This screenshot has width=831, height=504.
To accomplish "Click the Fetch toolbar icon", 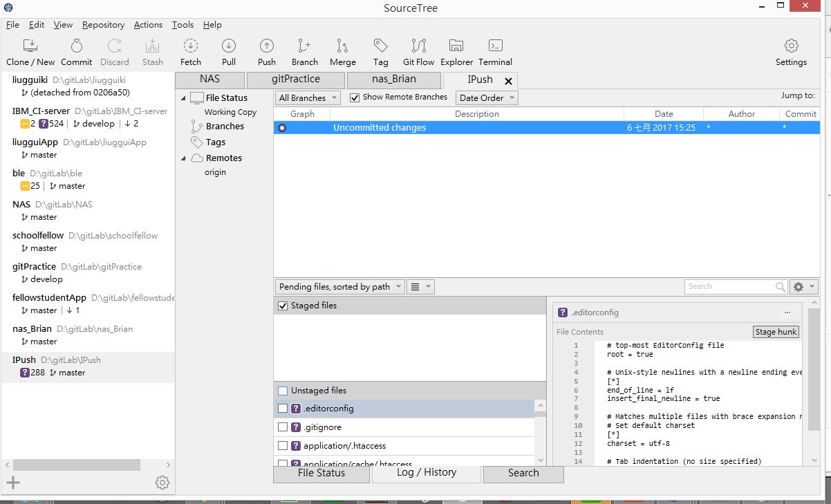I will (191, 46).
